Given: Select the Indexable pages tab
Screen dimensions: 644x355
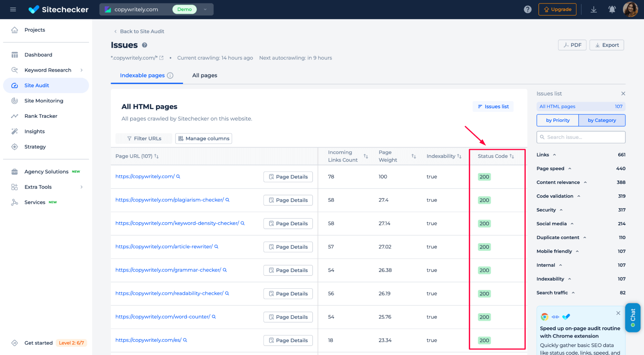Looking at the screenshot, I should (147, 75).
